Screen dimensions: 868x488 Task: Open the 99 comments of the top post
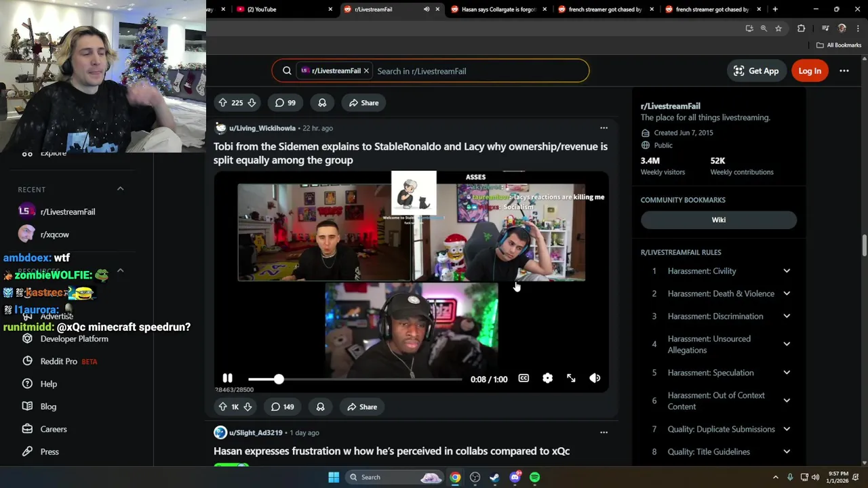(285, 103)
